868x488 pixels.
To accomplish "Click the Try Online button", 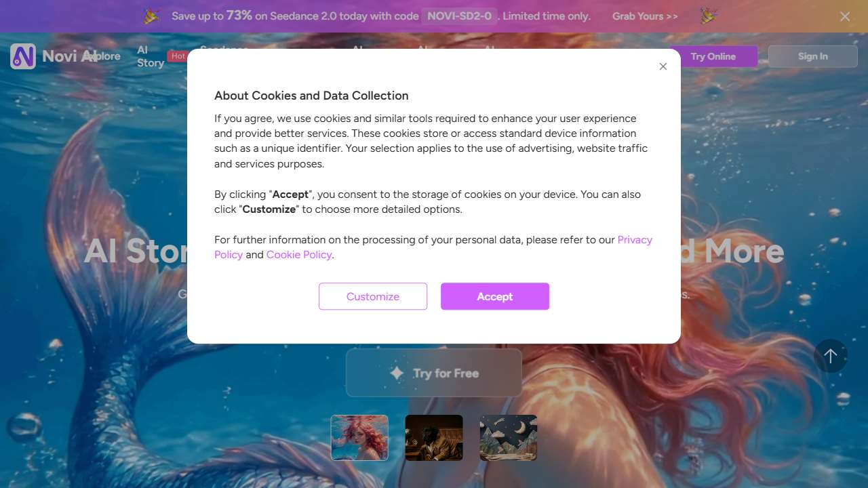I will click(x=713, y=56).
